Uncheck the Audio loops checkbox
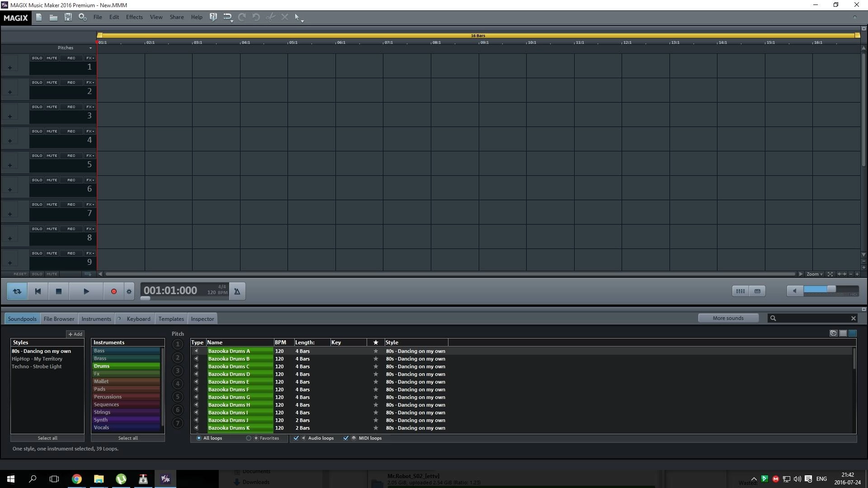 point(296,438)
